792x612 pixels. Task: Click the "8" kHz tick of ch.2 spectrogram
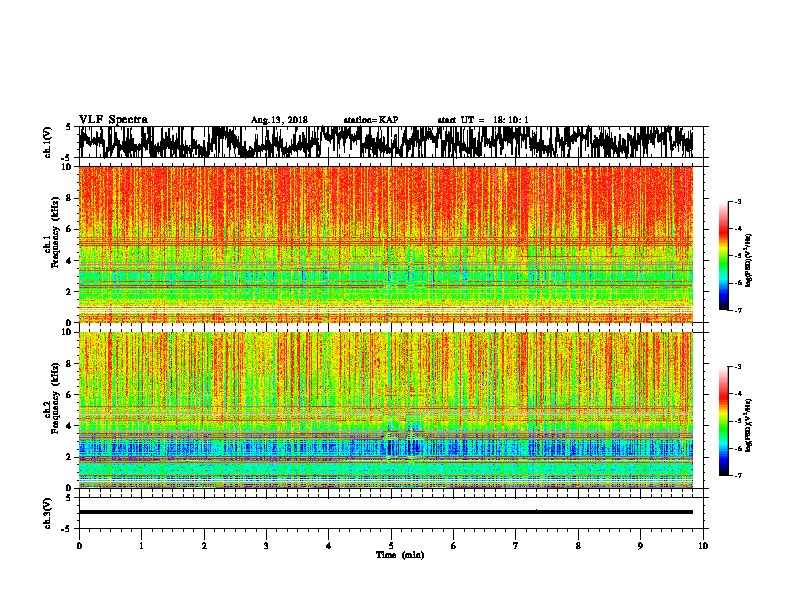70,364
